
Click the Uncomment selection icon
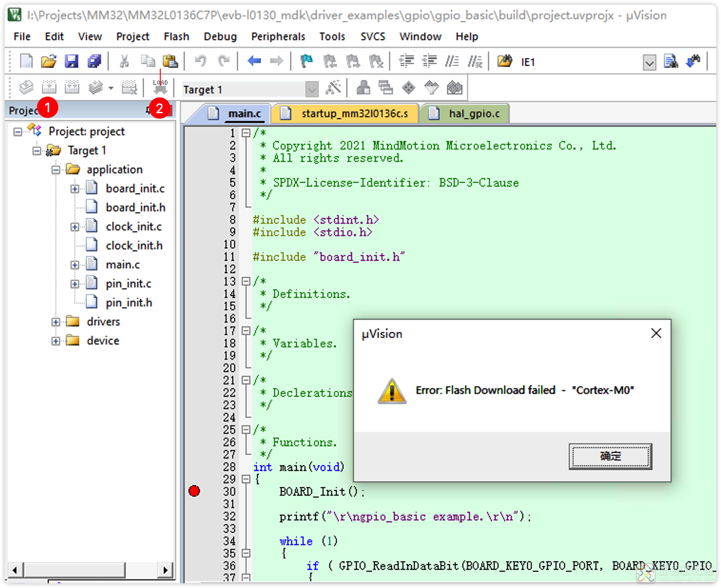pos(475,61)
